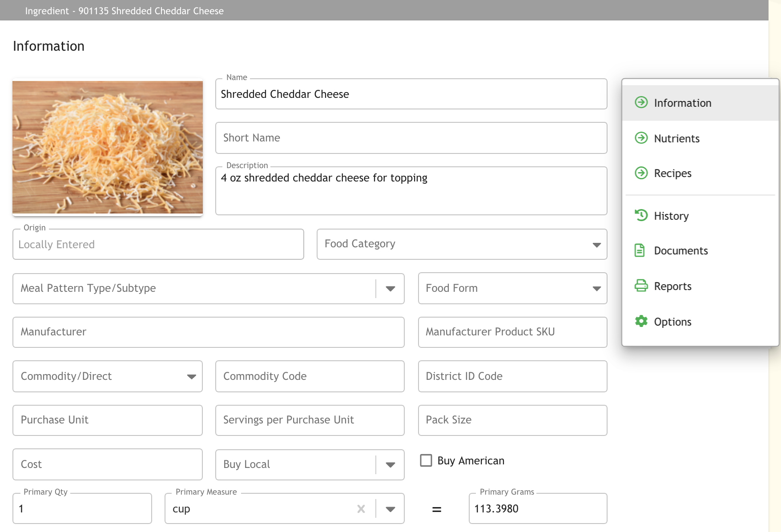The height and width of the screenshot is (532, 781).
Task: Click the History clock icon
Action: pyautogui.click(x=641, y=215)
